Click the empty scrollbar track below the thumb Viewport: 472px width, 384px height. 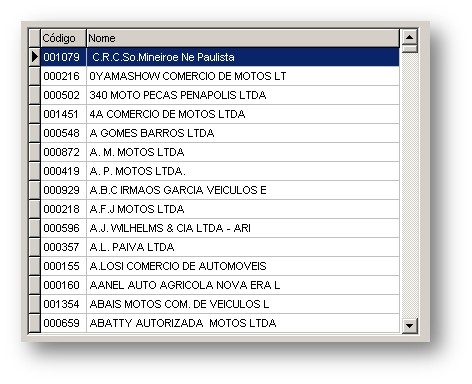409,185
